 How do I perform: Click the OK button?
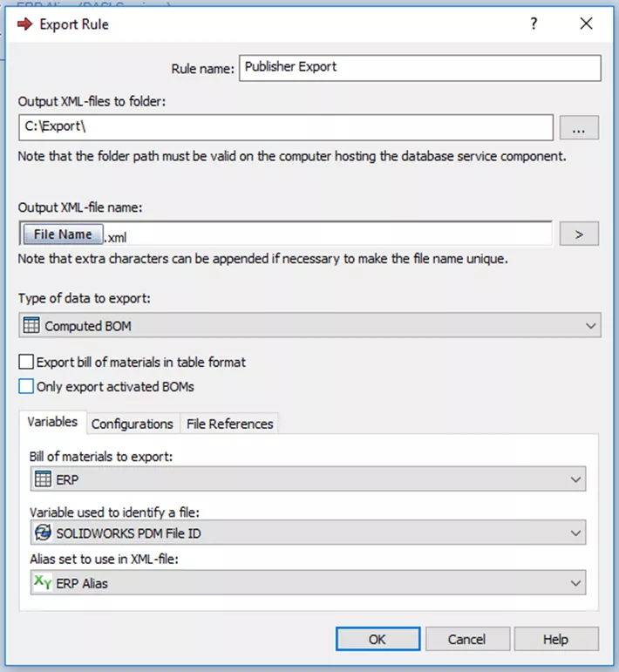[x=378, y=639]
